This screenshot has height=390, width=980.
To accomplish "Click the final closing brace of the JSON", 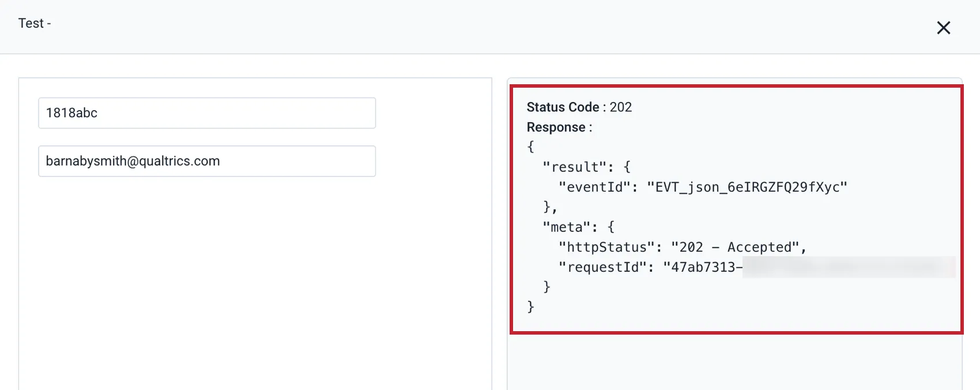I will (x=531, y=307).
